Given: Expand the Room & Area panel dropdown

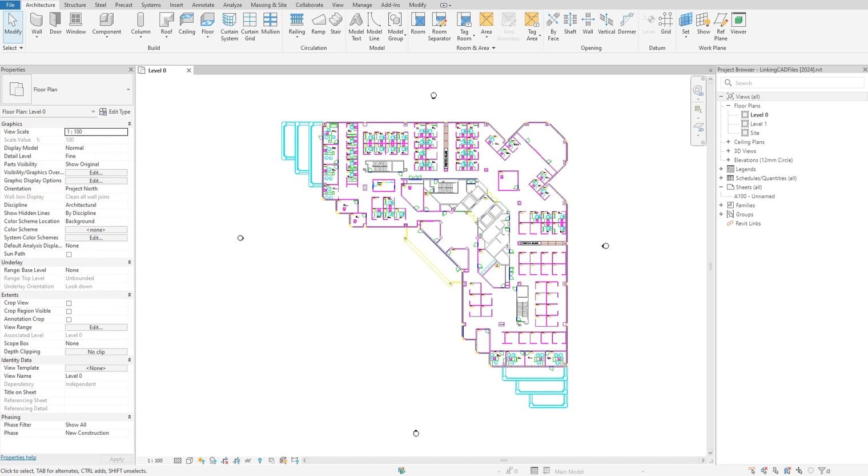Looking at the screenshot, I should click(x=476, y=48).
